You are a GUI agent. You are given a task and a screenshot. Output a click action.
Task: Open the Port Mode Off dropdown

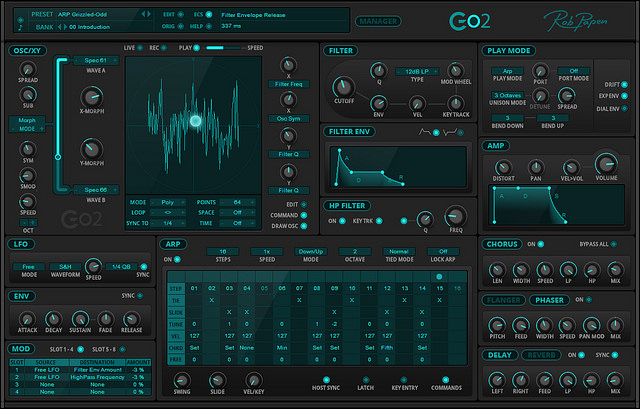573,71
